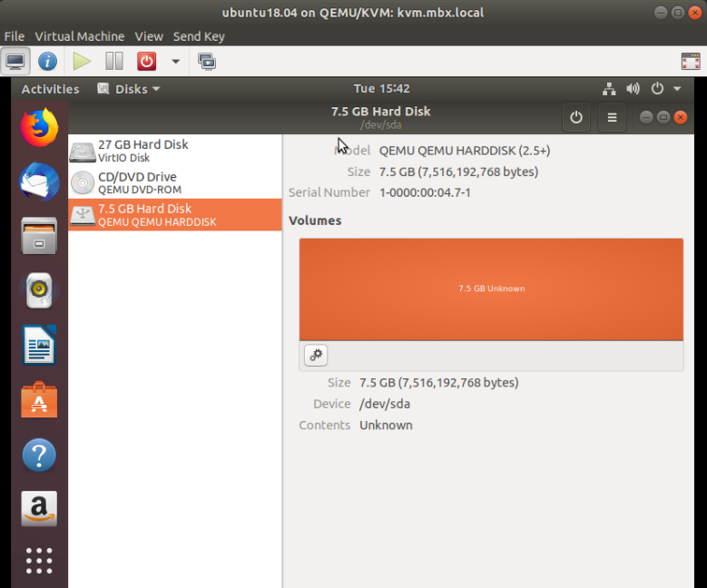Click 7.5 GB Hard Disk window title

[x=380, y=112]
